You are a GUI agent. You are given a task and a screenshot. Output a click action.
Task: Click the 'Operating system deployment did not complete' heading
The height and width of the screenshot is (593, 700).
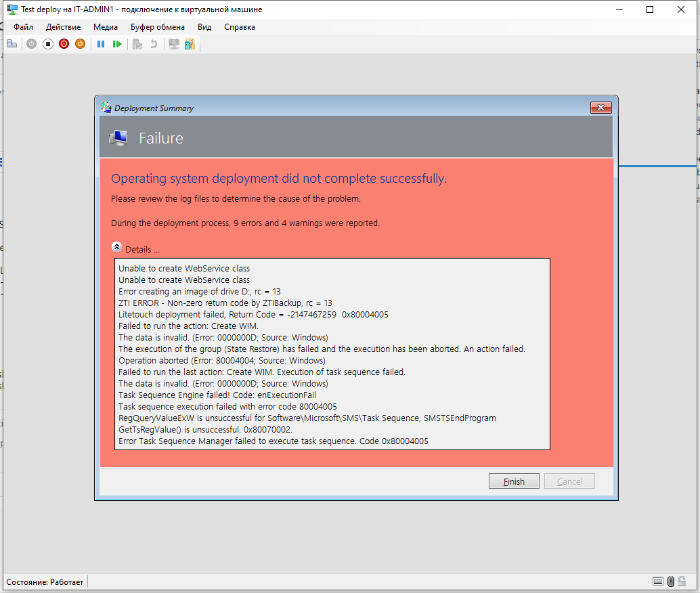pyautogui.click(x=278, y=179)
